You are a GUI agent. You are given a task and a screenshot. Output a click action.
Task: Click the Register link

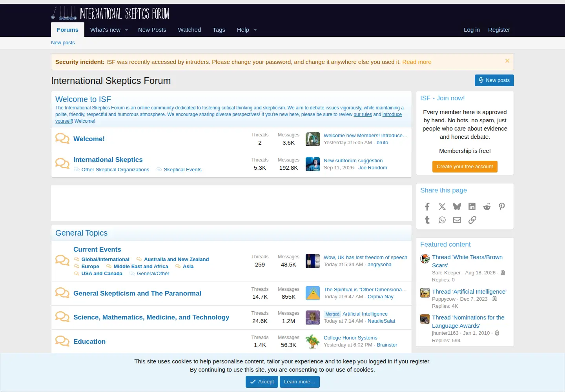(499, 30)
